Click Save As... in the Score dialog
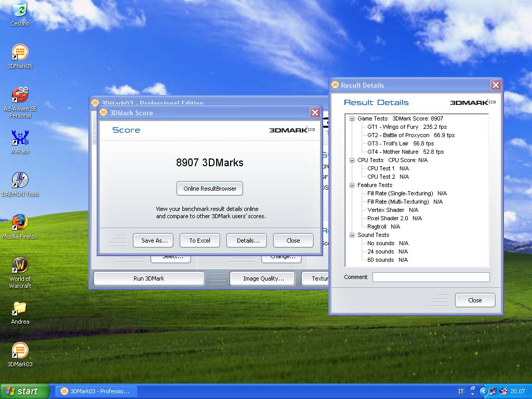 (153, 241)
